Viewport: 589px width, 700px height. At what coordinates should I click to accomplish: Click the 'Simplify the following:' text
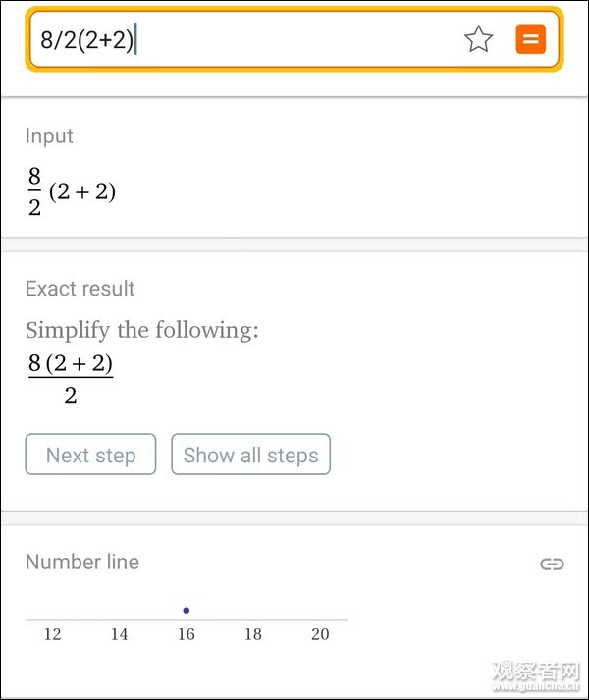coord(141,330)
